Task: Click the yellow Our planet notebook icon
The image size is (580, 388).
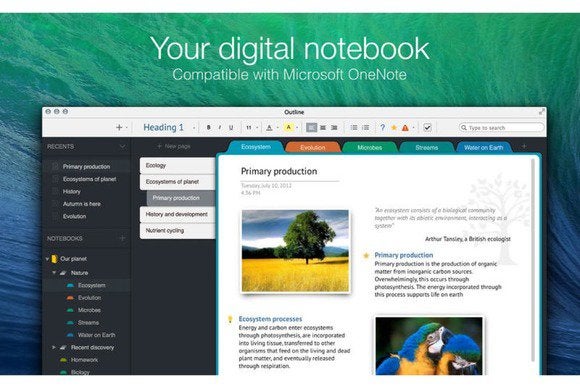Action: [x=55, y=259]
